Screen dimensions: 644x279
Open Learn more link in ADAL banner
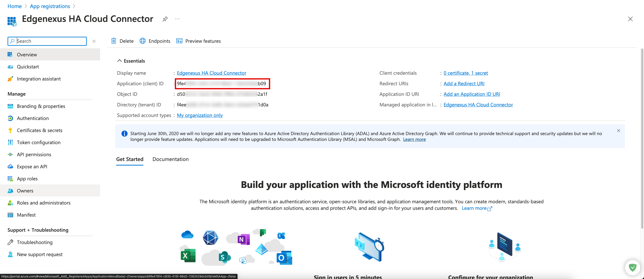(414, 139)
